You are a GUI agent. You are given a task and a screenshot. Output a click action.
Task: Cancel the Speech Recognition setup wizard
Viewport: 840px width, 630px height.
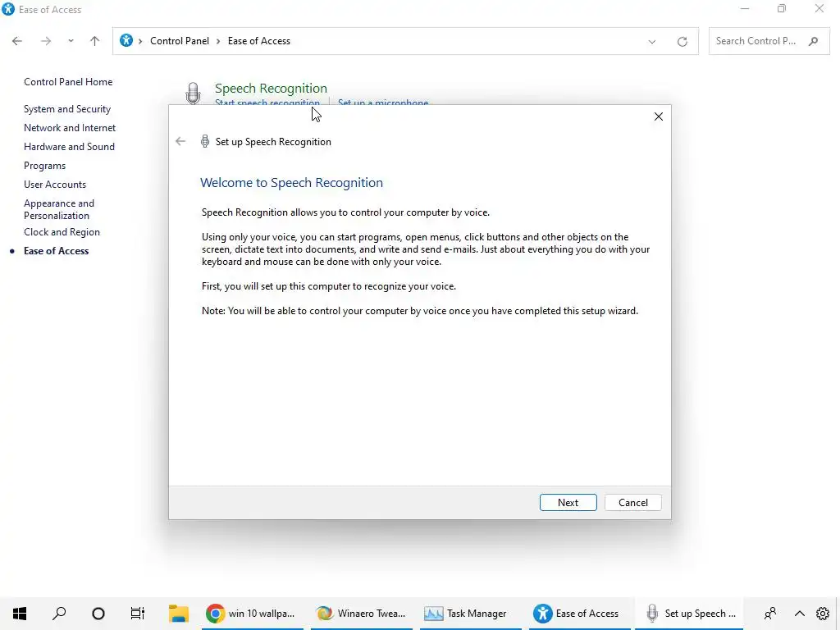click(x=632, y=503)
